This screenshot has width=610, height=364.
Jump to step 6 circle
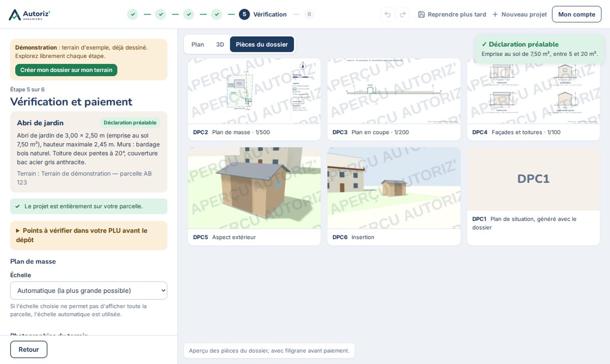309,14
